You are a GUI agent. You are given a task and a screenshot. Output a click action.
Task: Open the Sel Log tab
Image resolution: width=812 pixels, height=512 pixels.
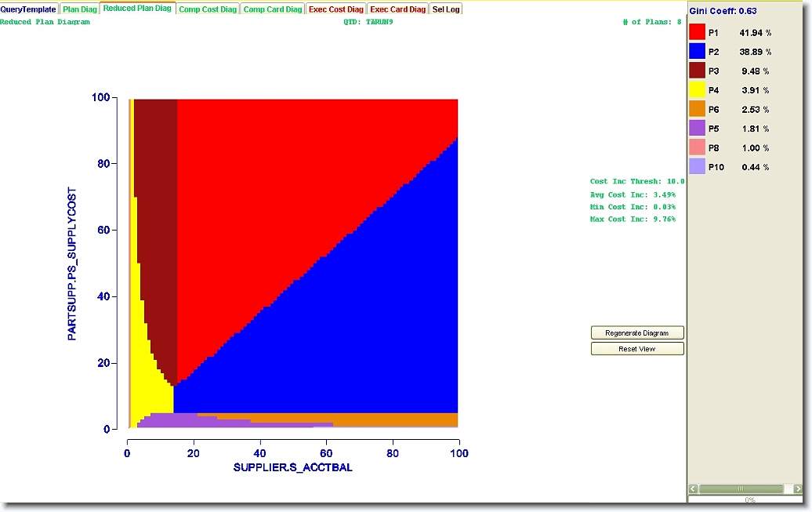tap(446, 9)
